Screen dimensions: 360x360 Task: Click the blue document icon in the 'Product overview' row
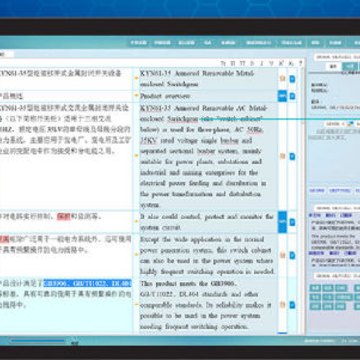point(292,96)
